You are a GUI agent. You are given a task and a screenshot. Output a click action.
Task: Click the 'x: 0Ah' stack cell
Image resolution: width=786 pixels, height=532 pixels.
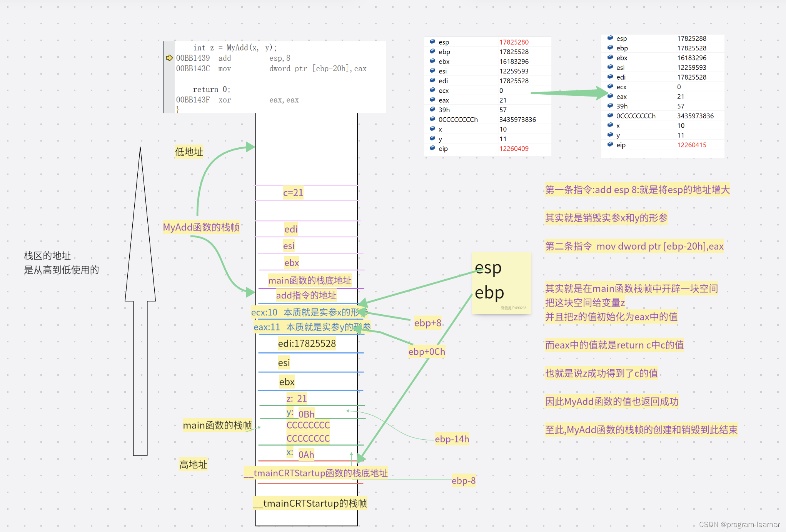pos(300,454)
